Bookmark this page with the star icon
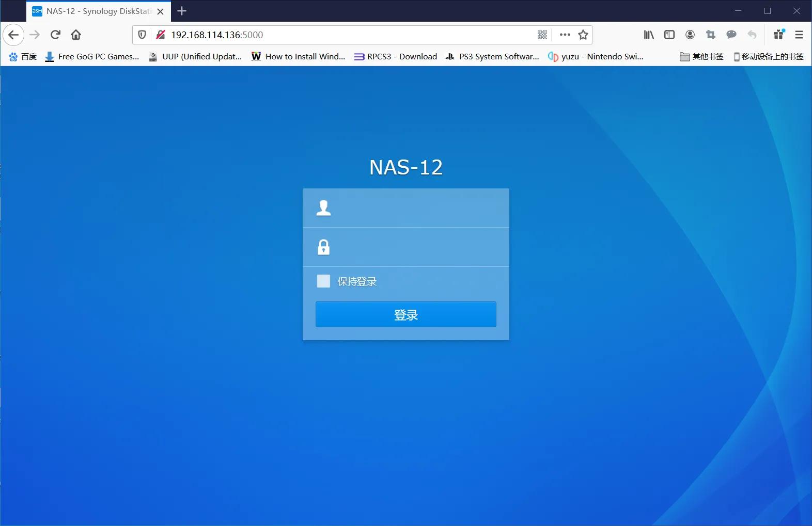 [x=583, y=35]
